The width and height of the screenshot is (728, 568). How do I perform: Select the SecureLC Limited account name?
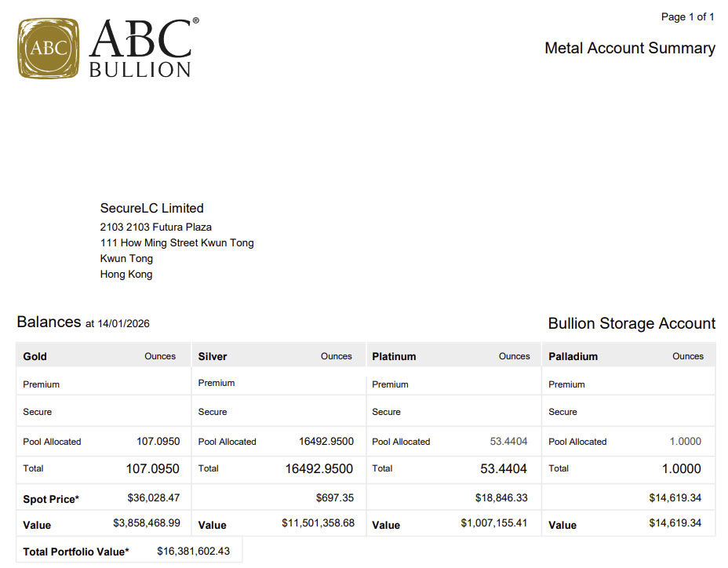151,208
